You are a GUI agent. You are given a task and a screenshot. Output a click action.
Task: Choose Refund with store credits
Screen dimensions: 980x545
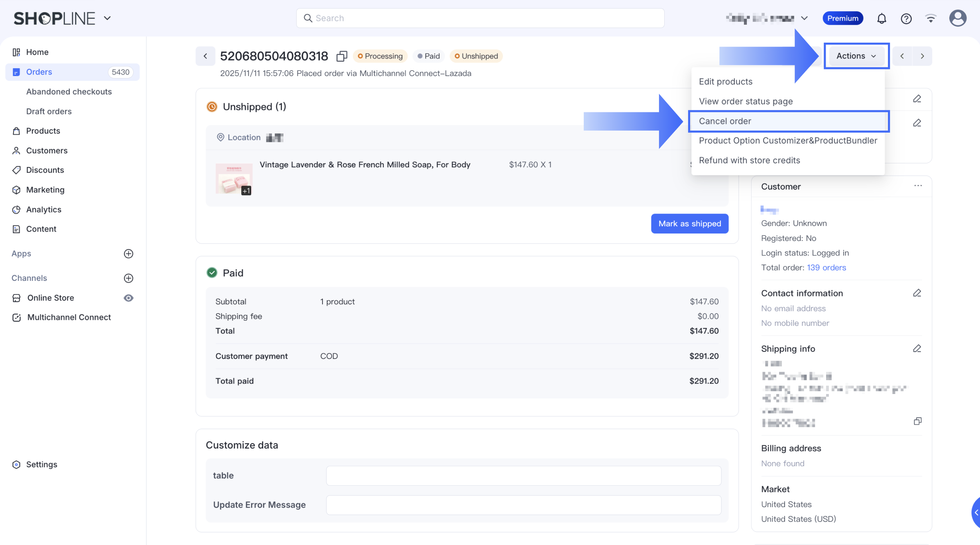coord(749,160)
